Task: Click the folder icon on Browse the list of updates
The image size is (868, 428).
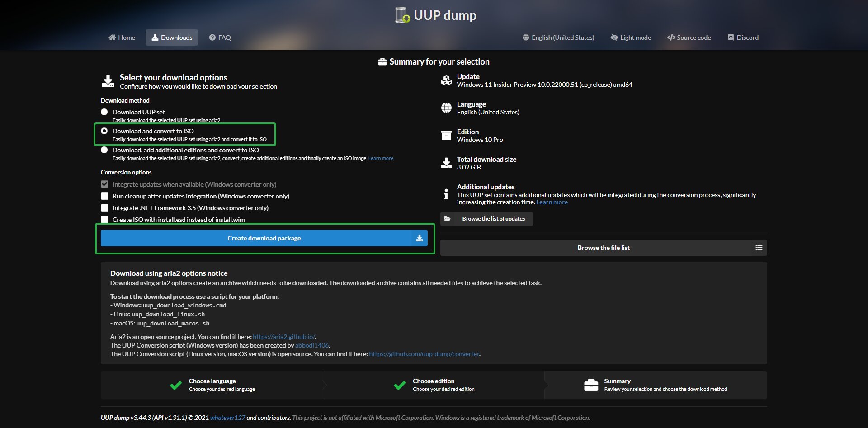Action: (x=447, y=219)
